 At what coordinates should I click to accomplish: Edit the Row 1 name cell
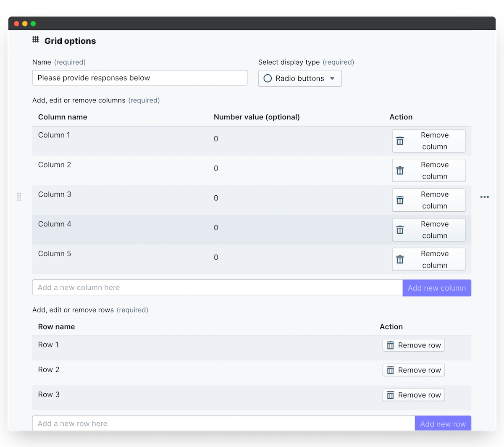coord(48,344)
